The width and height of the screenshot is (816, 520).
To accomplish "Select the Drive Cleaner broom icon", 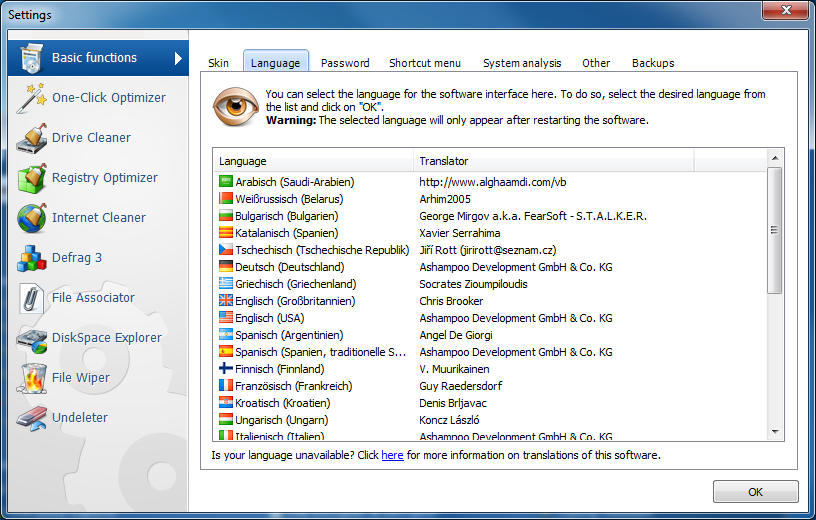I will 31,139.
